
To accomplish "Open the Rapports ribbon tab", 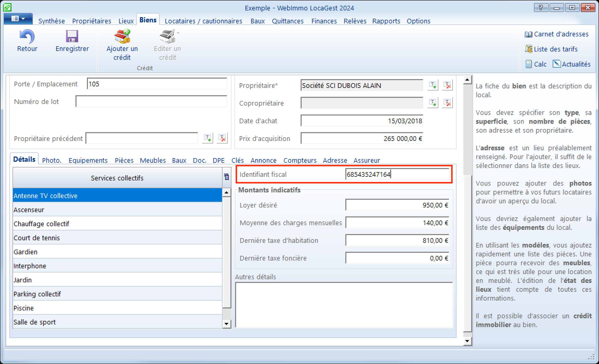I will coord(386,21).
